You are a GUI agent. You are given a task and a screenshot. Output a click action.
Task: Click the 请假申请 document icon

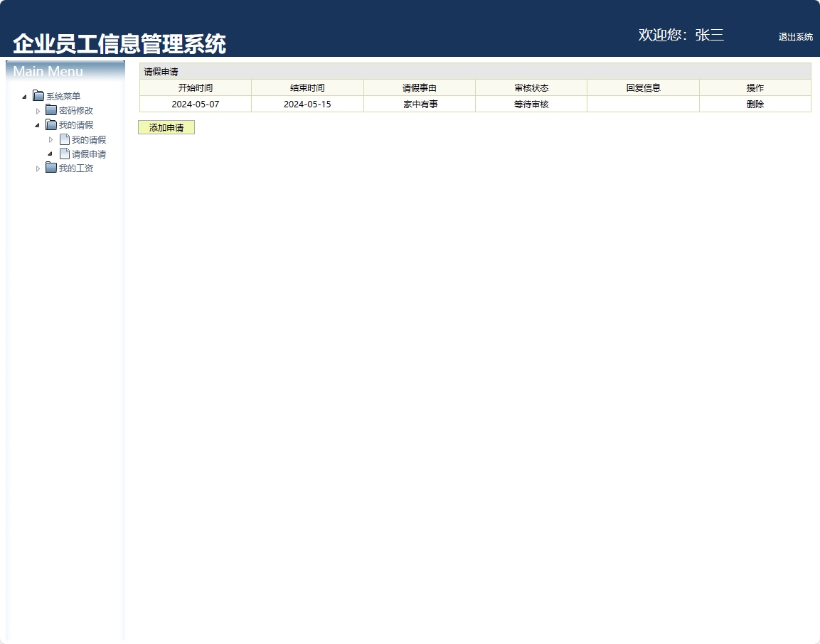(x=64, y=154)
